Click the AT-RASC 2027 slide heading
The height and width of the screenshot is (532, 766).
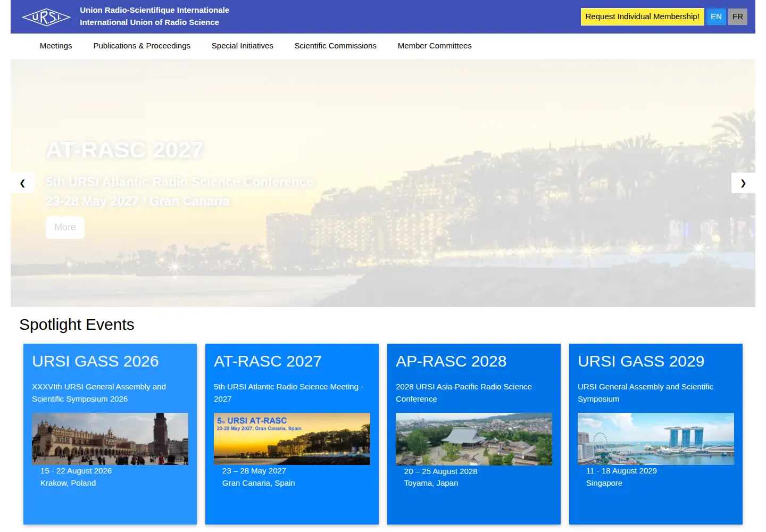point(125,150)
